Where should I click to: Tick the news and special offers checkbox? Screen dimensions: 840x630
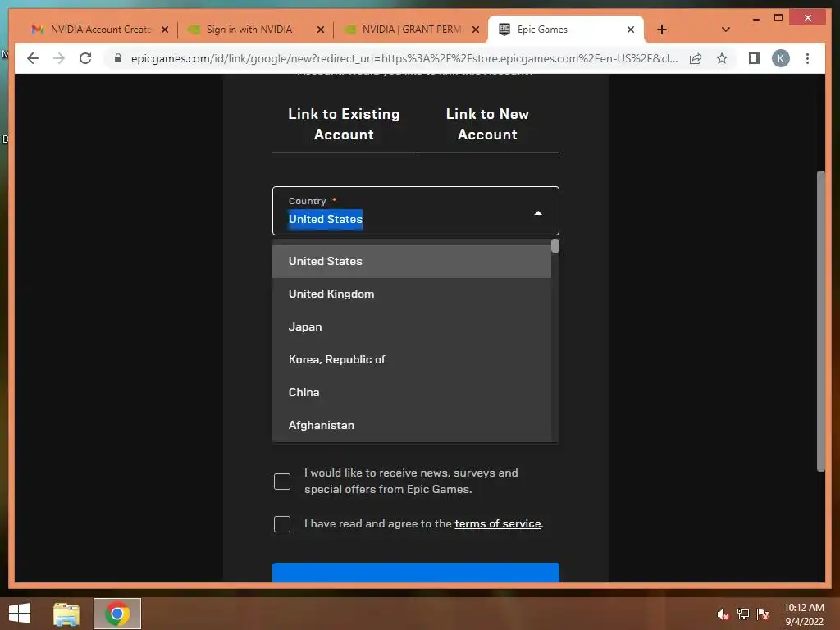tap(282, 481)
